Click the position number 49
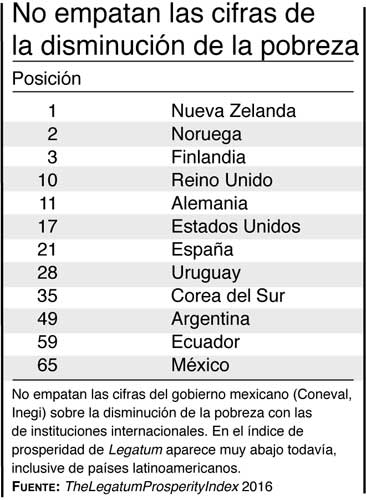 (47, 319)
